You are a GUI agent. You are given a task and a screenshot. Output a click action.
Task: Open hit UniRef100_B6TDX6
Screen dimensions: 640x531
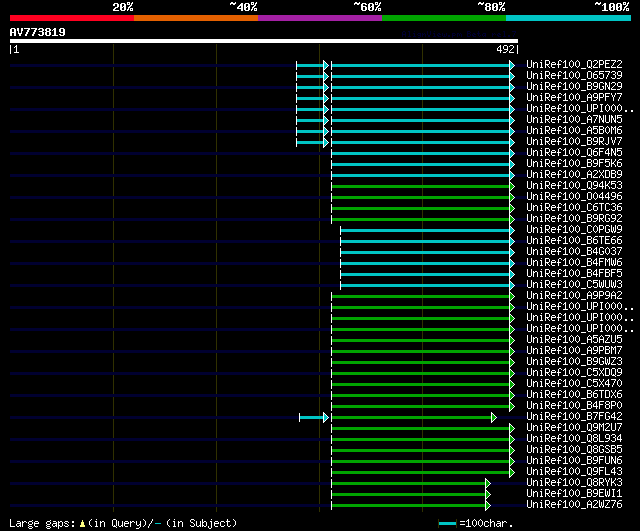pos(574,395)
